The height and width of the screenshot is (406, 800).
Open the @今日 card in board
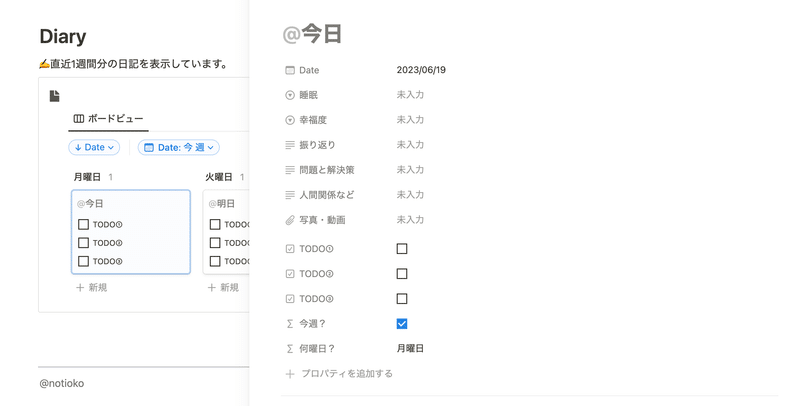click(131, 232)
